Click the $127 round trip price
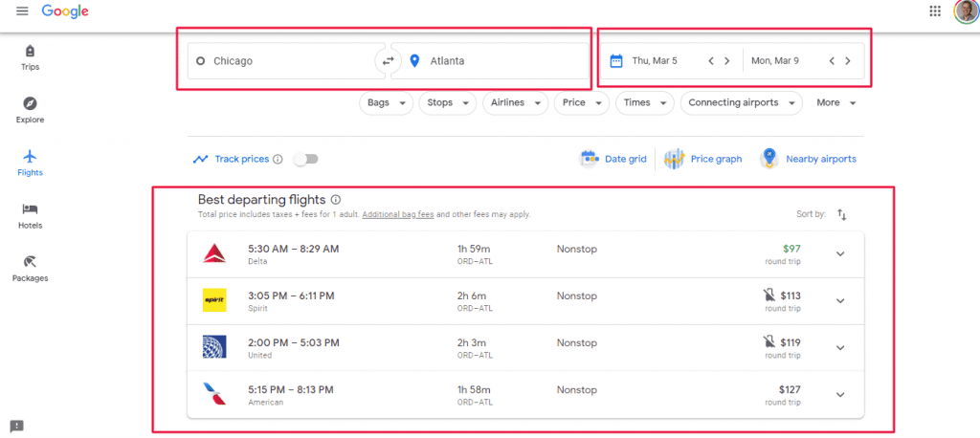This screenshot has width=980, height=438. (x=790, y=389)
